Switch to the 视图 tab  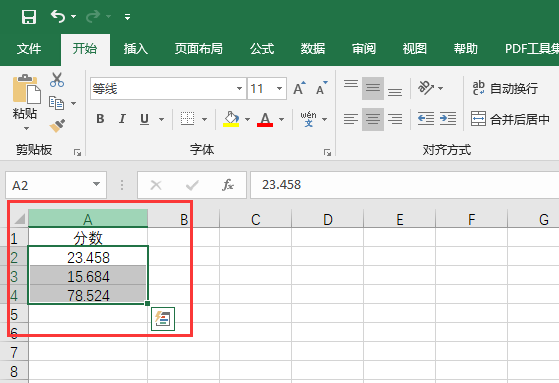point(415,48)
